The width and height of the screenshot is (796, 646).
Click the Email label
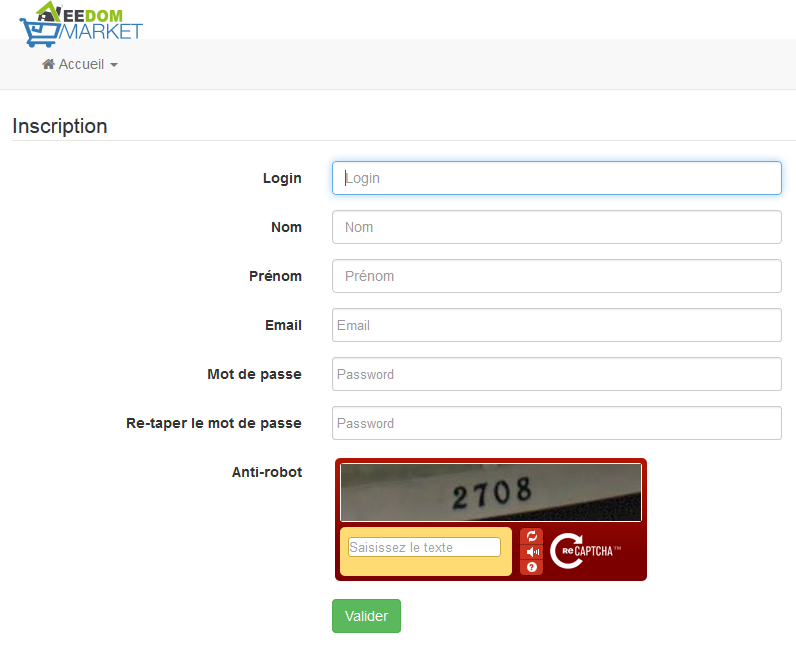[283, 325]
